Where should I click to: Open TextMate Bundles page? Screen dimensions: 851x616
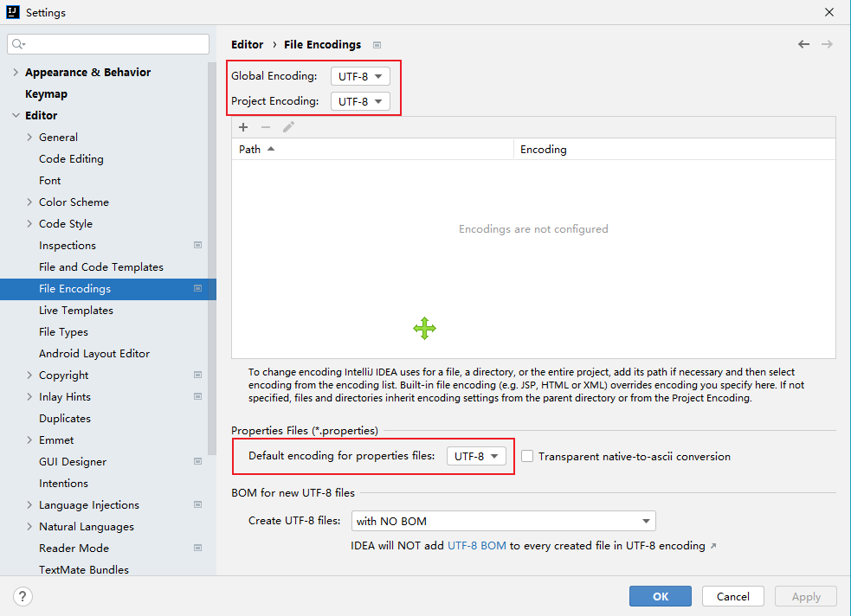click(84, 569)
